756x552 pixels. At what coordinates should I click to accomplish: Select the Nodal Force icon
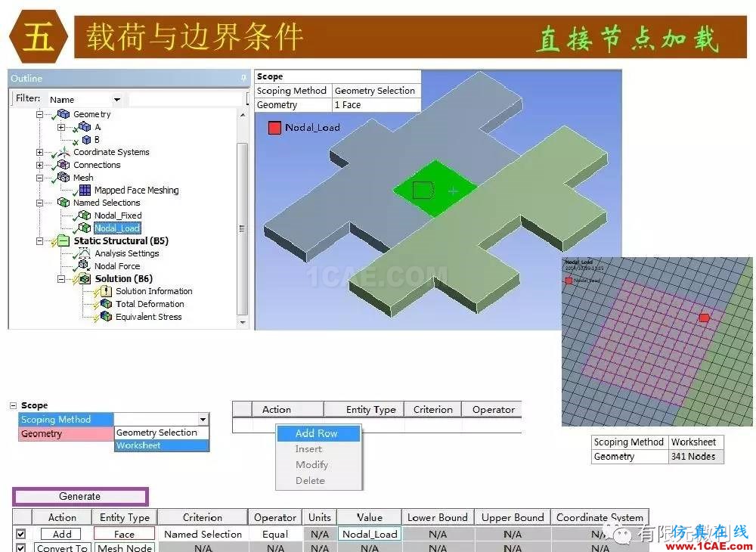84,265
